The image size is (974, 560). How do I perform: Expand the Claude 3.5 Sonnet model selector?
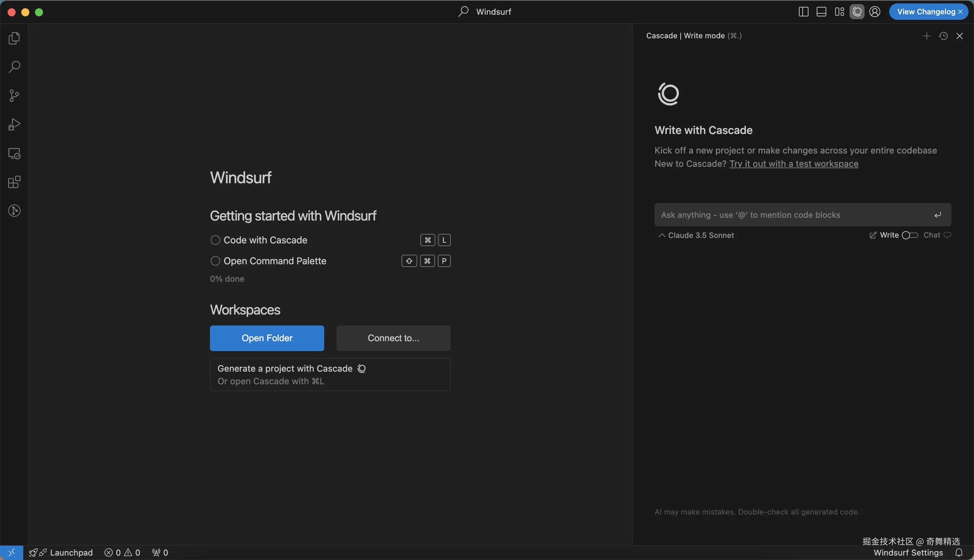pos(696,235)
